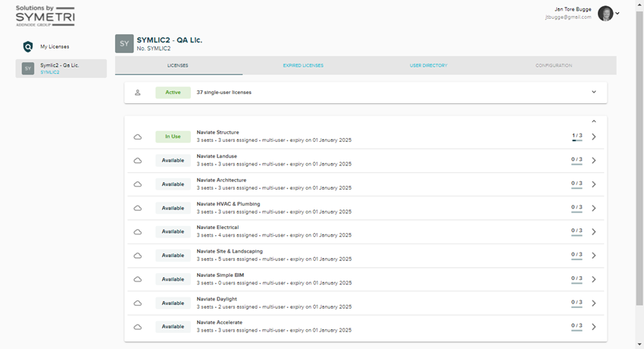644x349 pixels.
Task: Open the User Directory tab
Action: point(428,66)
